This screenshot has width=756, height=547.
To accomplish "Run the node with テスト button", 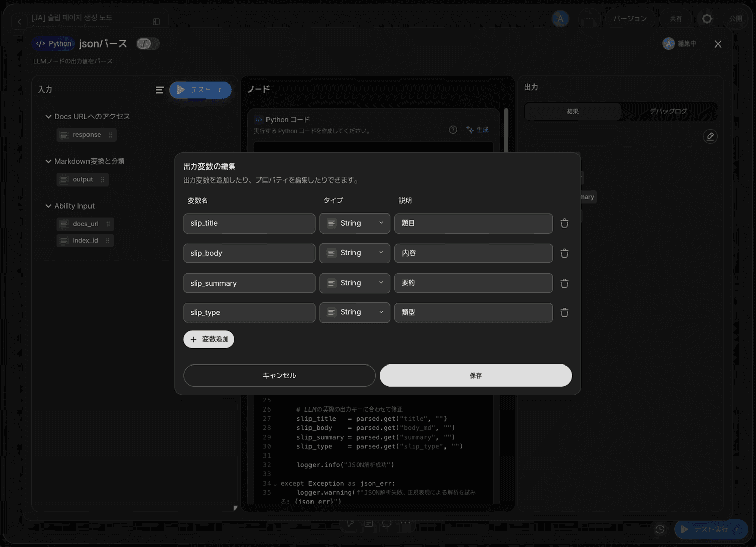I will coord(200,90).
